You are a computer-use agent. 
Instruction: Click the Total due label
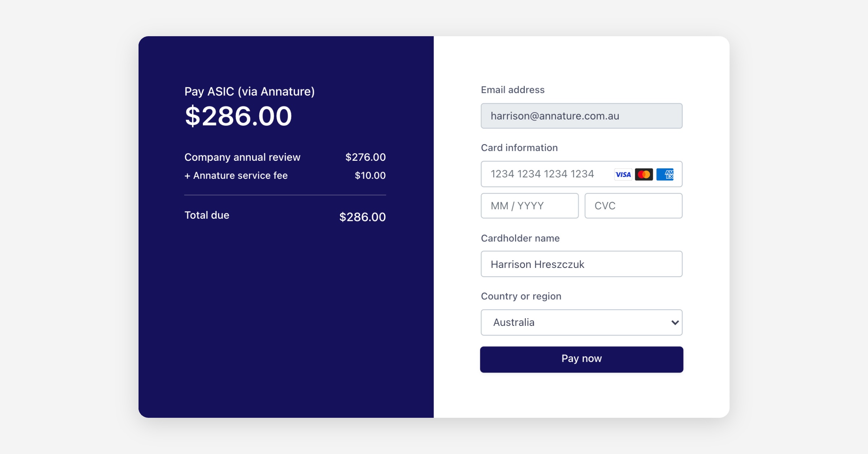[207, 215]
